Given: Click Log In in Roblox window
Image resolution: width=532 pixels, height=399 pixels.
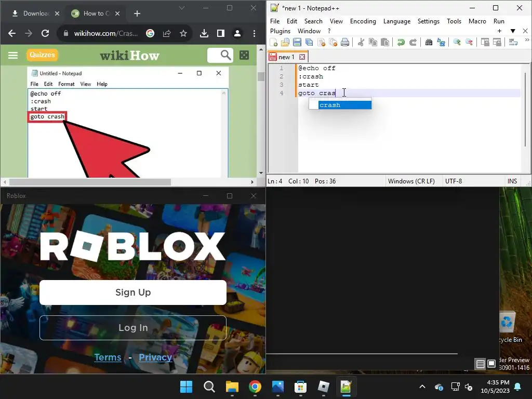Looking at the screenshot, I should pyautogui.click(x=133, y=328).
